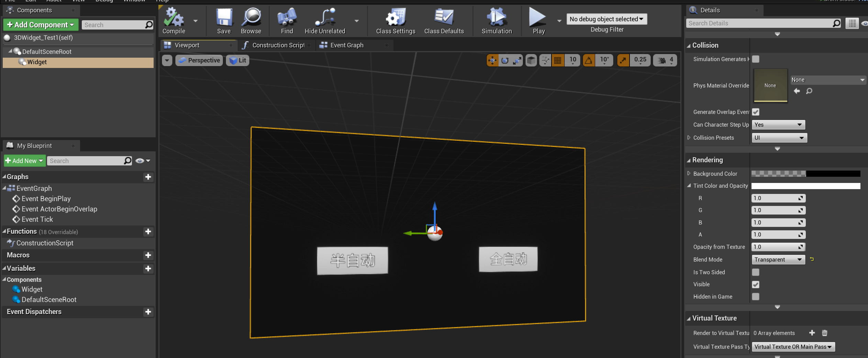Add new variable with plus icon
Viewport: 868px width, 358px height.
tap(148, 268)
